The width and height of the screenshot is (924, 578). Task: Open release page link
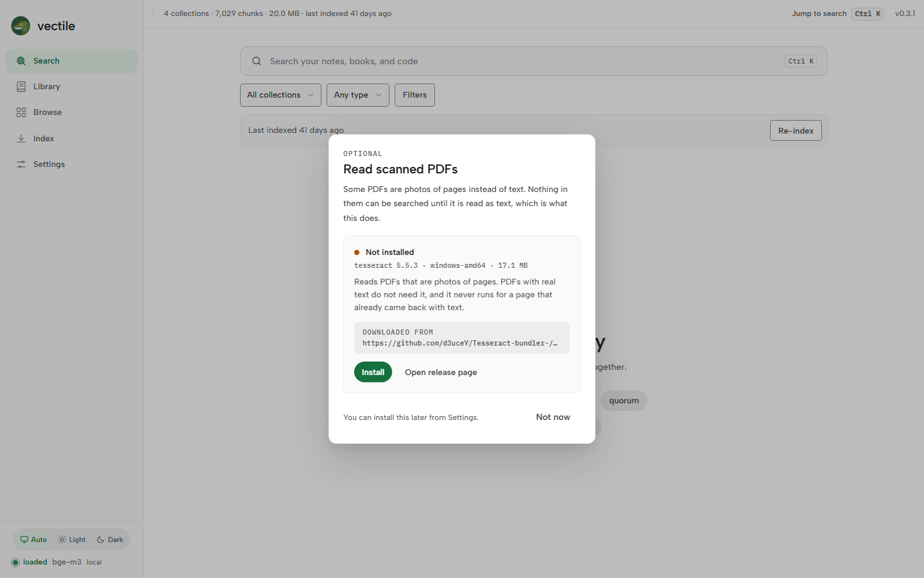[x=441, y=372]
